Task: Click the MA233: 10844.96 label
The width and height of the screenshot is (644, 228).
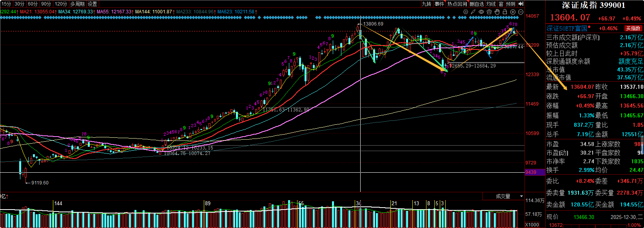Action: click(194, 12)
